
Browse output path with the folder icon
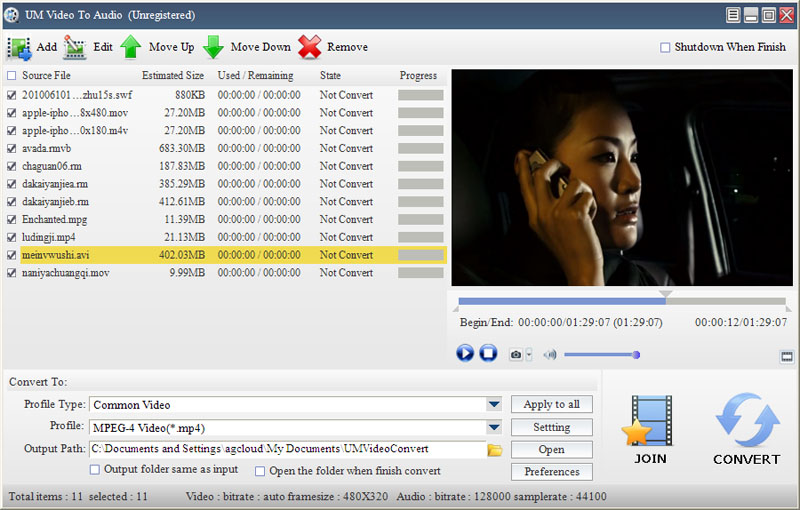494,450
